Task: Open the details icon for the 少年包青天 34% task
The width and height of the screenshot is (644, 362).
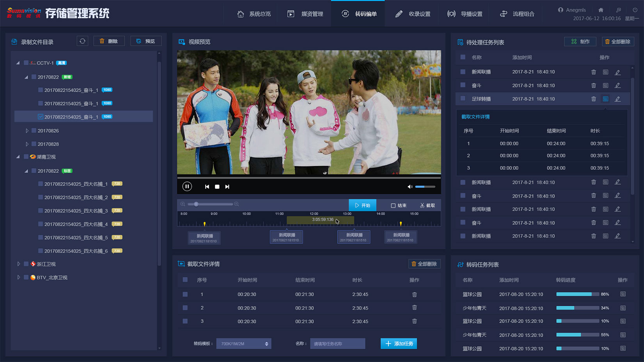Action: pos(623,308)
